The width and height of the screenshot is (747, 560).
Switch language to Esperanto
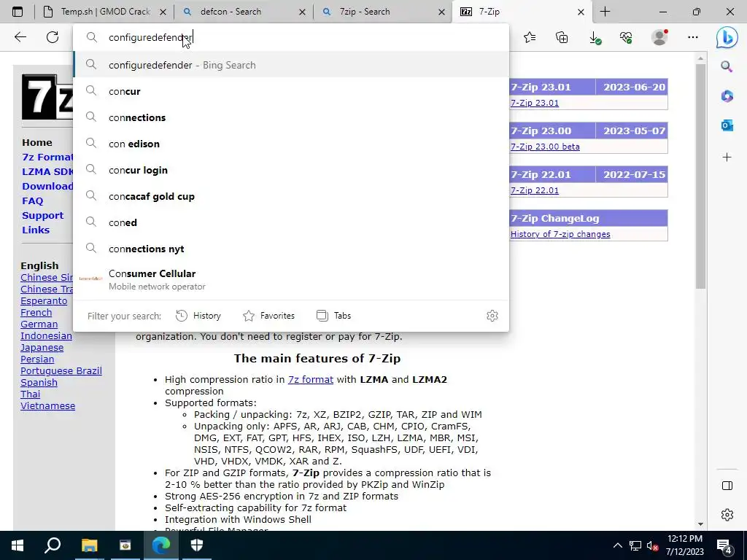pos(44,301)
